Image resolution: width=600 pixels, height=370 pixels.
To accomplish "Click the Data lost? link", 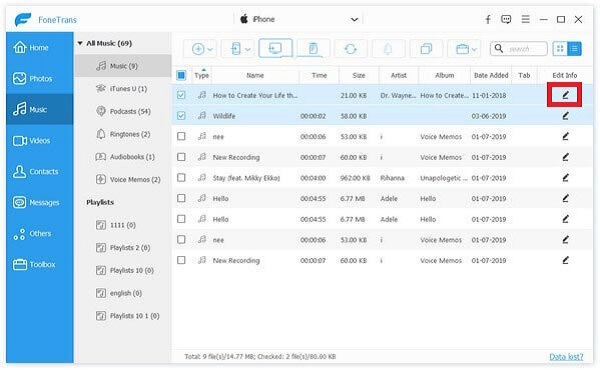I will pos(566,357).
